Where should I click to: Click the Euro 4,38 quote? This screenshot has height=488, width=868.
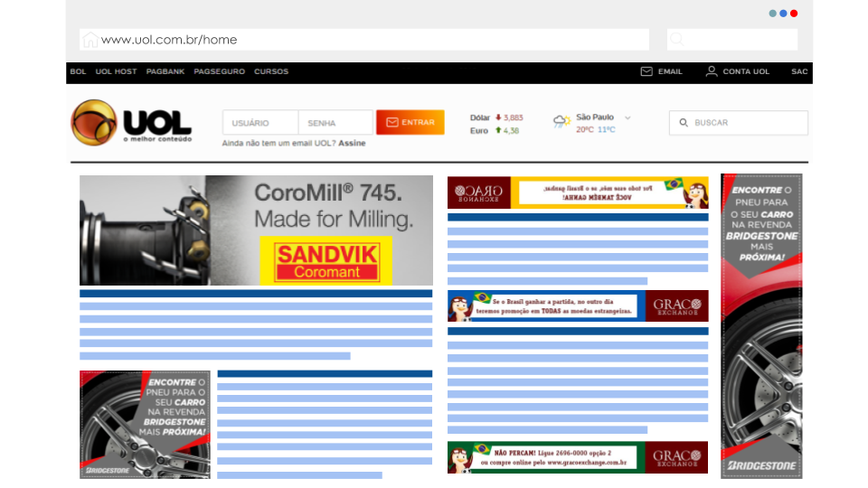pos(495,130)
